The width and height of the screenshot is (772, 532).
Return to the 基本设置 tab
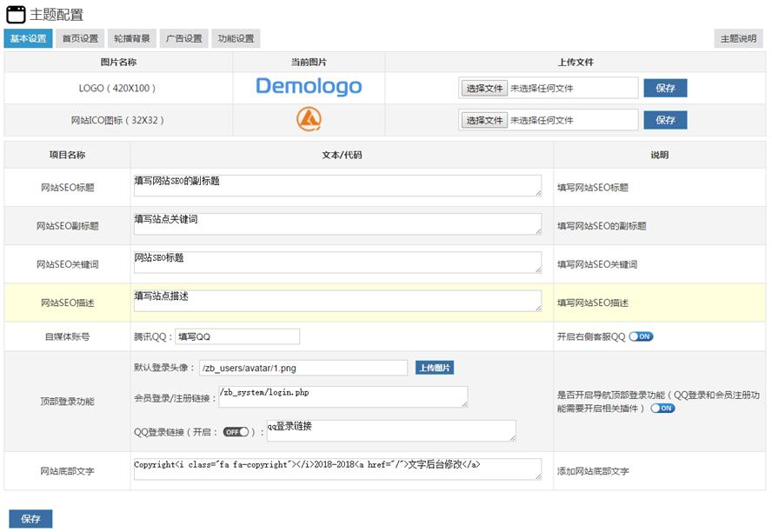click(x=29, y=38)
